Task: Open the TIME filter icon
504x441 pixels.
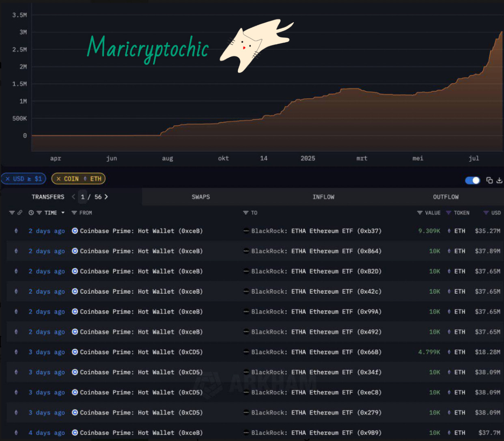Action: point(39,213)
